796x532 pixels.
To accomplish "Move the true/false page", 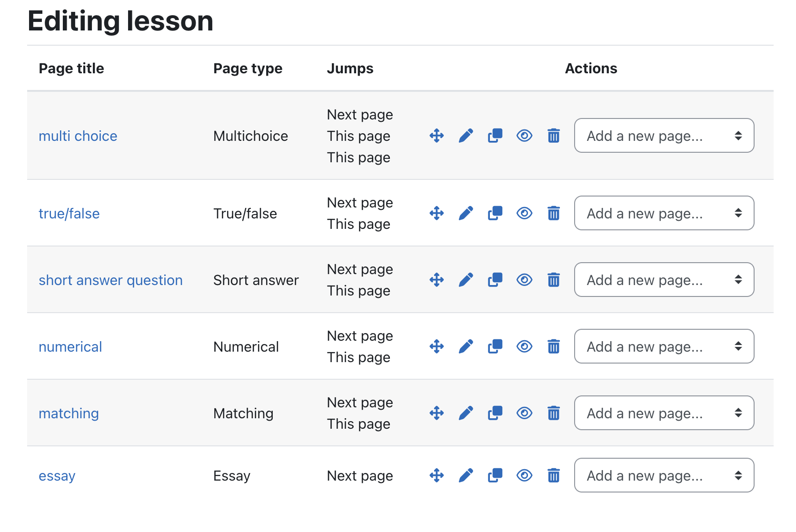I will click(x=437, y=213).
